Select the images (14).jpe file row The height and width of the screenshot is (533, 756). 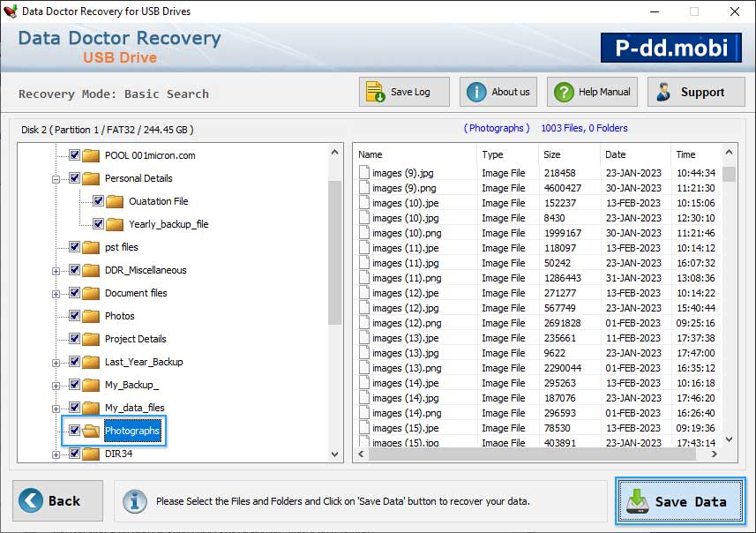tap(539, 383)
